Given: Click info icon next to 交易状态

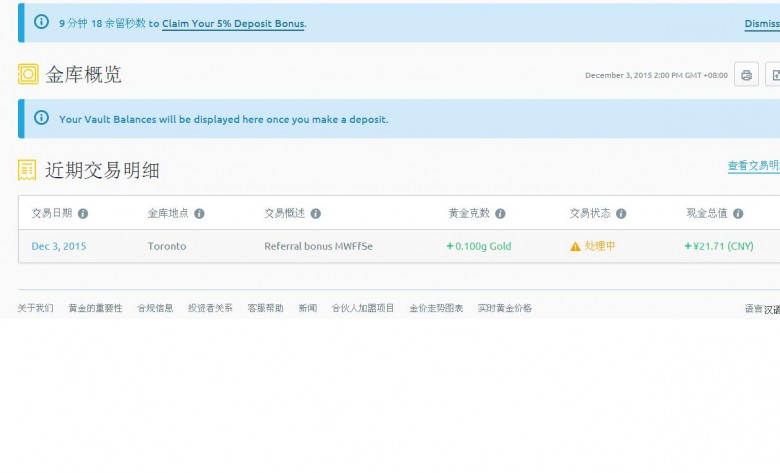Looking at the screenshot, I should (x=621, y=214).
